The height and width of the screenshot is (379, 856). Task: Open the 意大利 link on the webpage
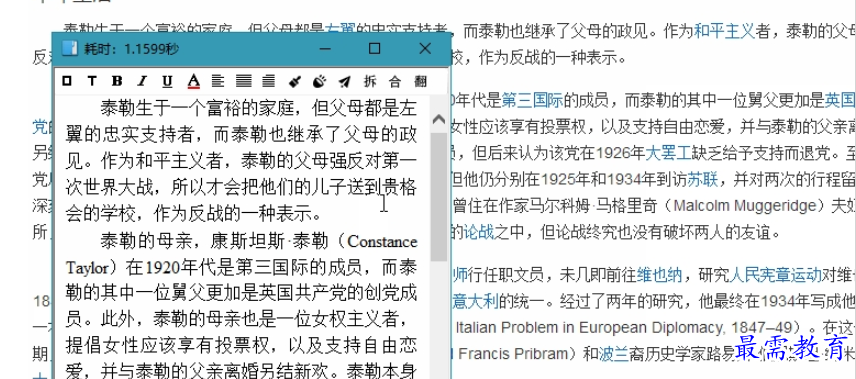[475, 301]
